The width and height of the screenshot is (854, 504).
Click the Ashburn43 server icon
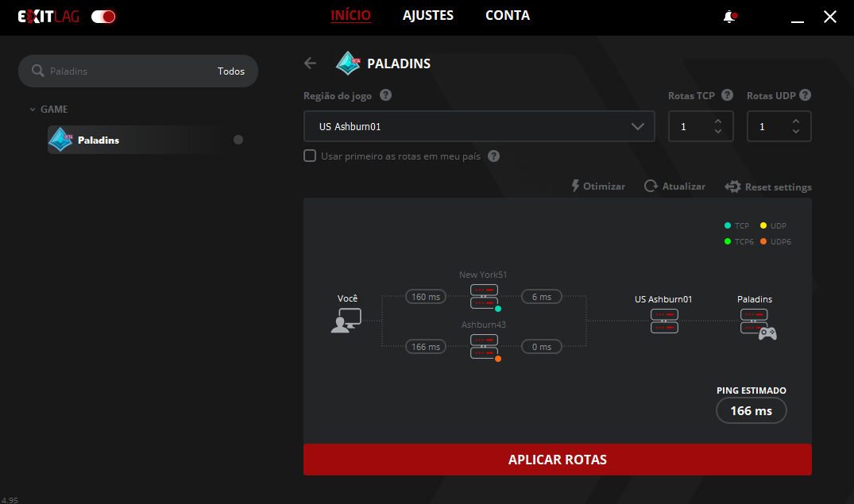(484, 346)
